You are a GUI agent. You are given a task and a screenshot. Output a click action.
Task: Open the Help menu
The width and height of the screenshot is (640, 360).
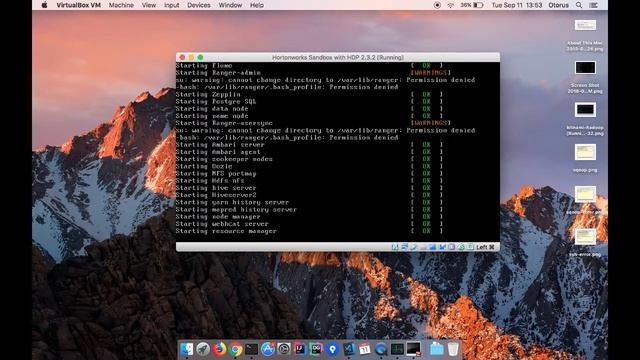point(257,5)
